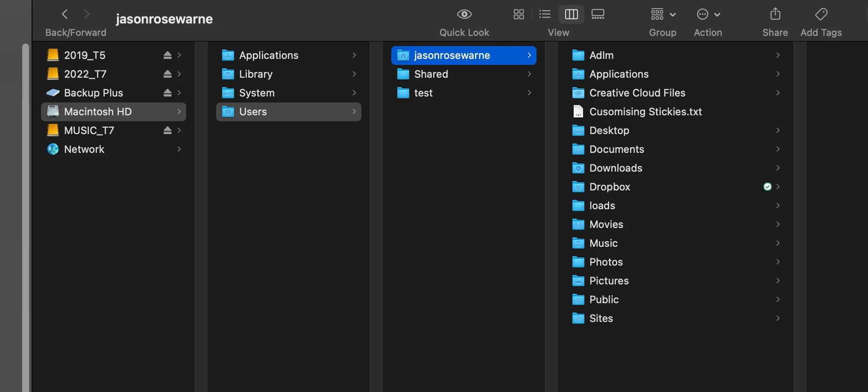This screenshot has height=392, width=868.
Task: Click the Downloads folder icon
Action: pyautogui.click(x=578, y=168)
